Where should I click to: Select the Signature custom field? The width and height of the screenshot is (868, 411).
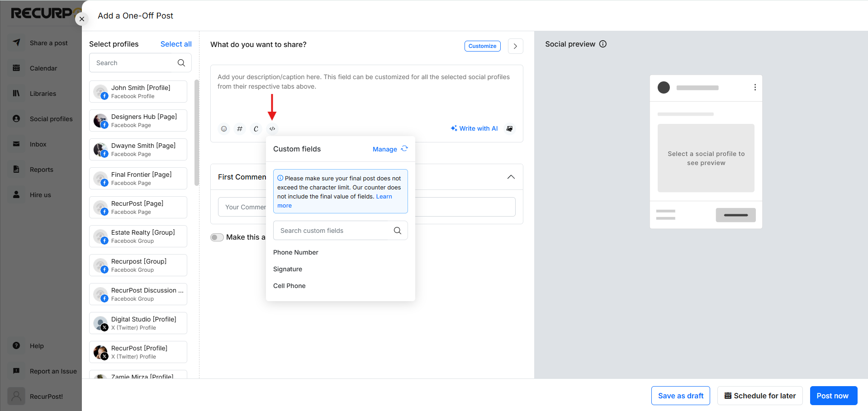pos(288,269)
